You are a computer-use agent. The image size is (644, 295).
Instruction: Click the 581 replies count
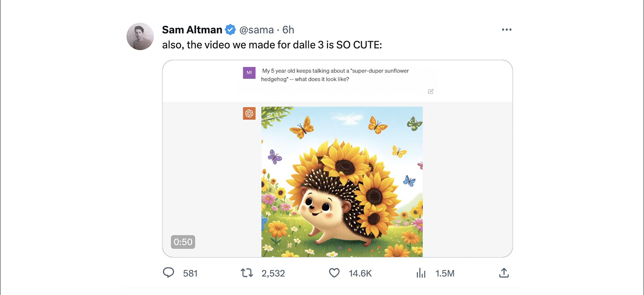[190, 273]
